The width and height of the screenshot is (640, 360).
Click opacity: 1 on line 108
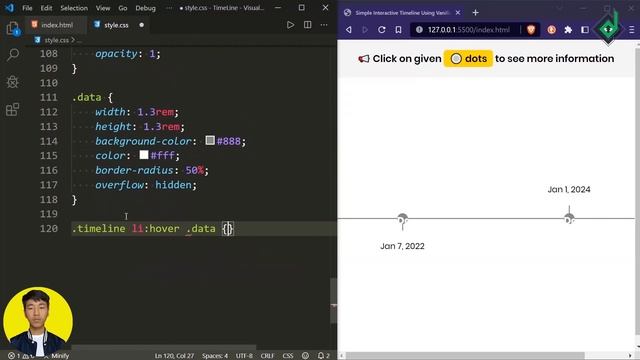point(127,53)
